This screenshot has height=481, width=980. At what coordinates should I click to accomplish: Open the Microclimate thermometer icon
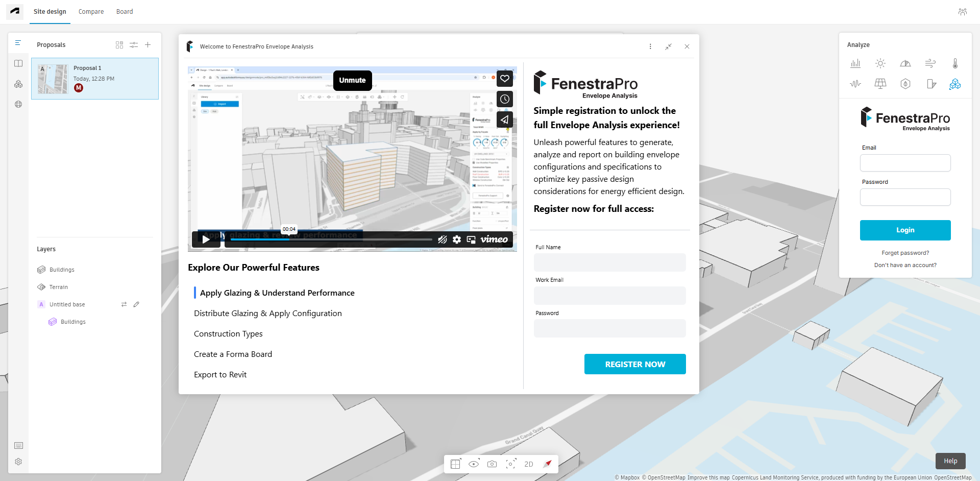pos(955,63)
